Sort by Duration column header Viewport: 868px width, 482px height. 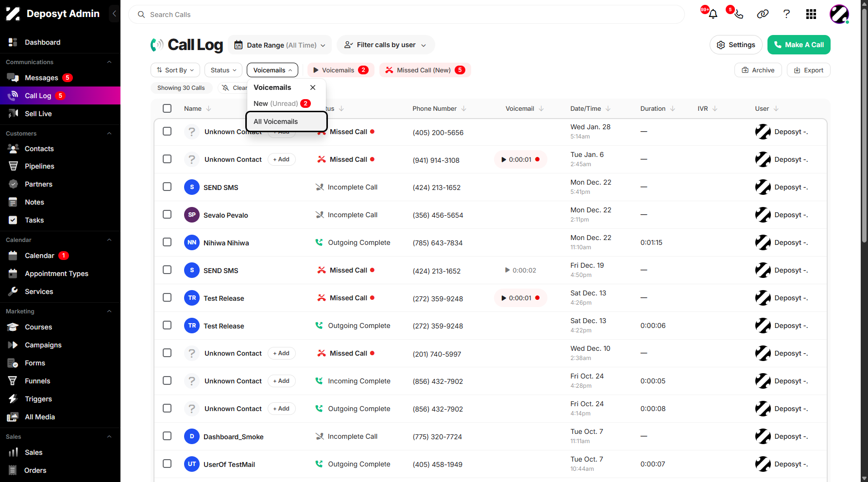(x=658, y=108)
